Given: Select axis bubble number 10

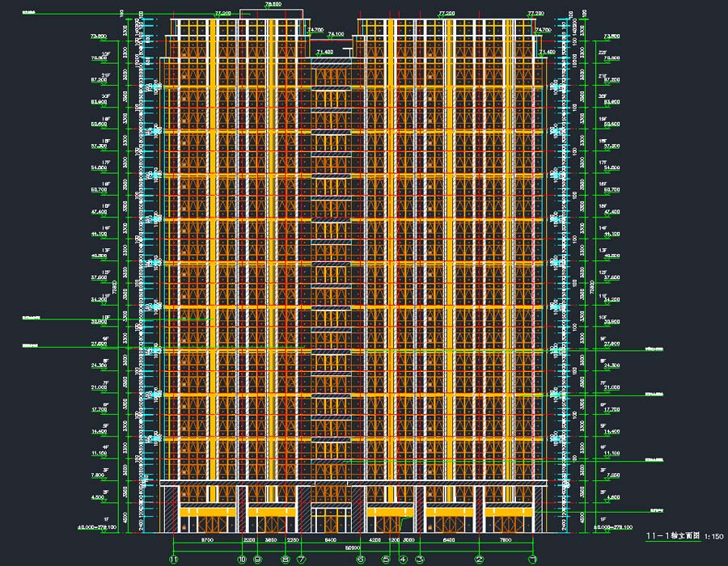Looking at the screenshot, I should click(x=242, y=560).
